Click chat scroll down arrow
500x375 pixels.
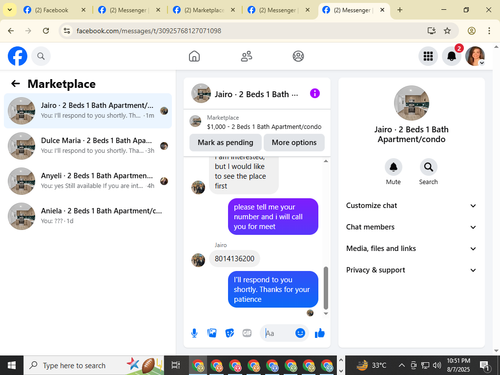(x=326, y=313)
